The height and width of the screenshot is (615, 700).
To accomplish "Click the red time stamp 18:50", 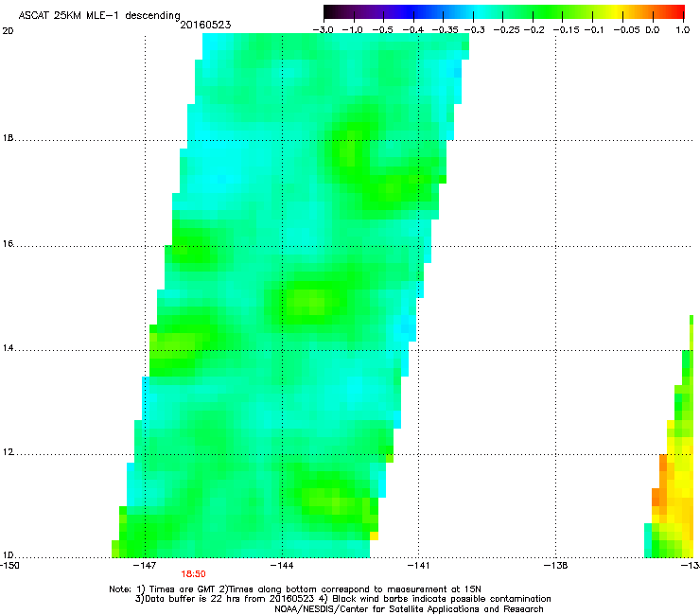I will pos(193,574).
